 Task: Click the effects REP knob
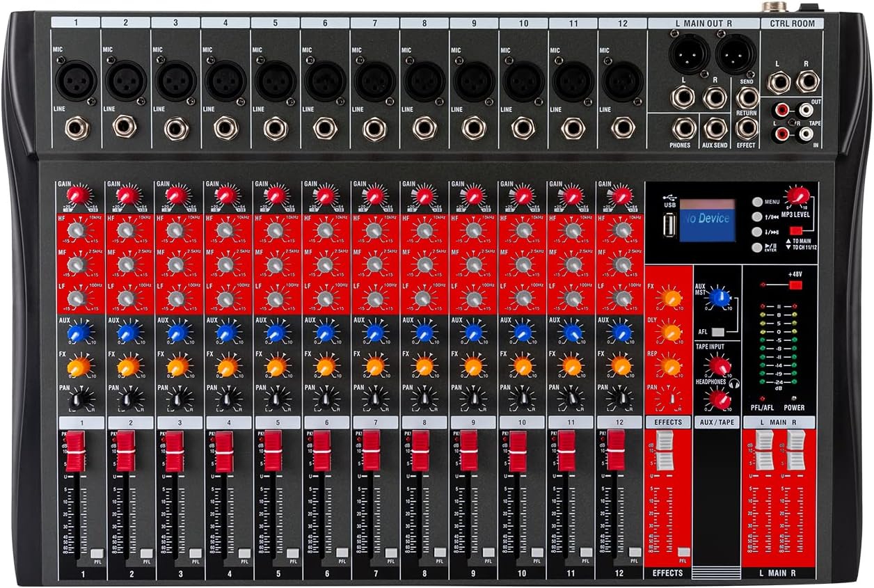672,365
